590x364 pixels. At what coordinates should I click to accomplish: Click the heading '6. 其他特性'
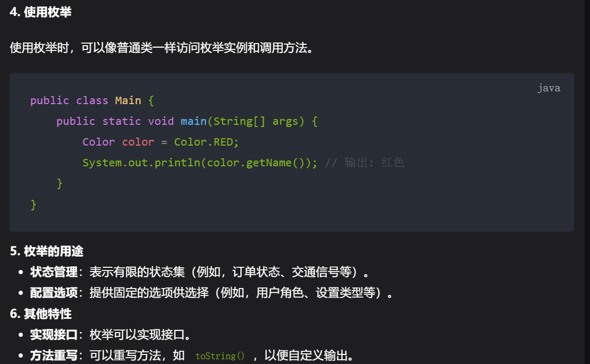[x=40, y=314]
